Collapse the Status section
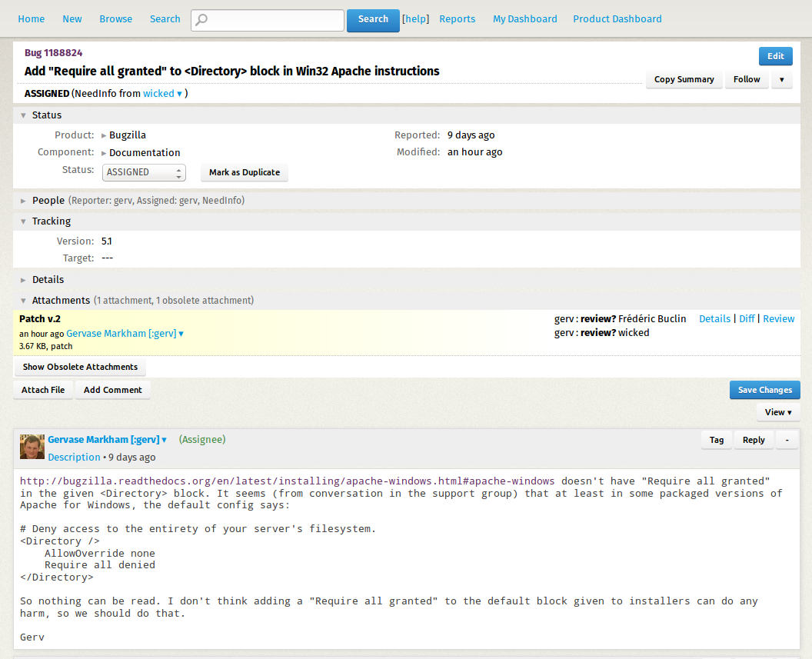812x659 pixels. tap(23, 115)
